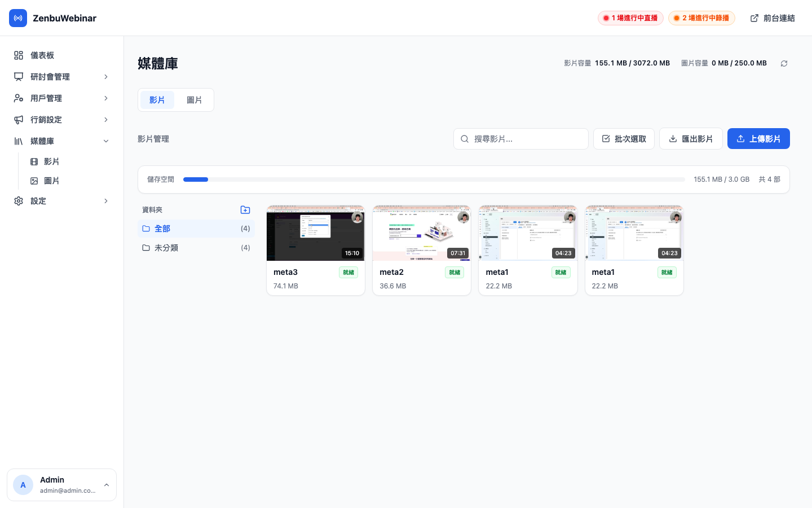812x508 pixels.
Task: Select the 未分類 folder row
Action: (196, 248)
